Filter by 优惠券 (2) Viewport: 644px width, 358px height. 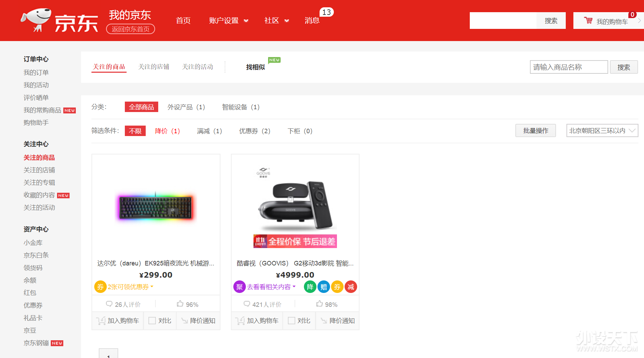[x=255, y=131]
